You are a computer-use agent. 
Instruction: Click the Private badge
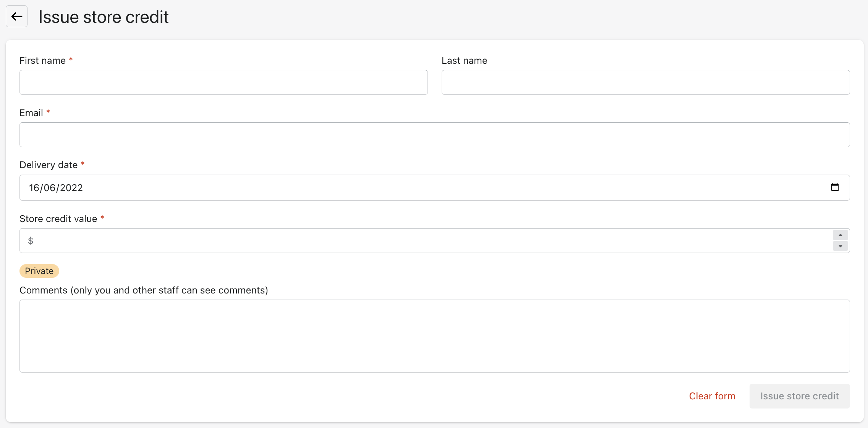tap(39, 271)
